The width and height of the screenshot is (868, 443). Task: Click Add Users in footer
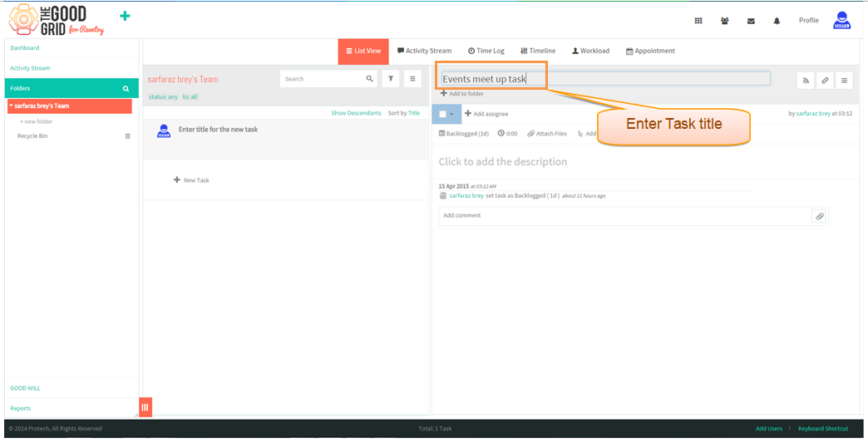click(769, 429)
